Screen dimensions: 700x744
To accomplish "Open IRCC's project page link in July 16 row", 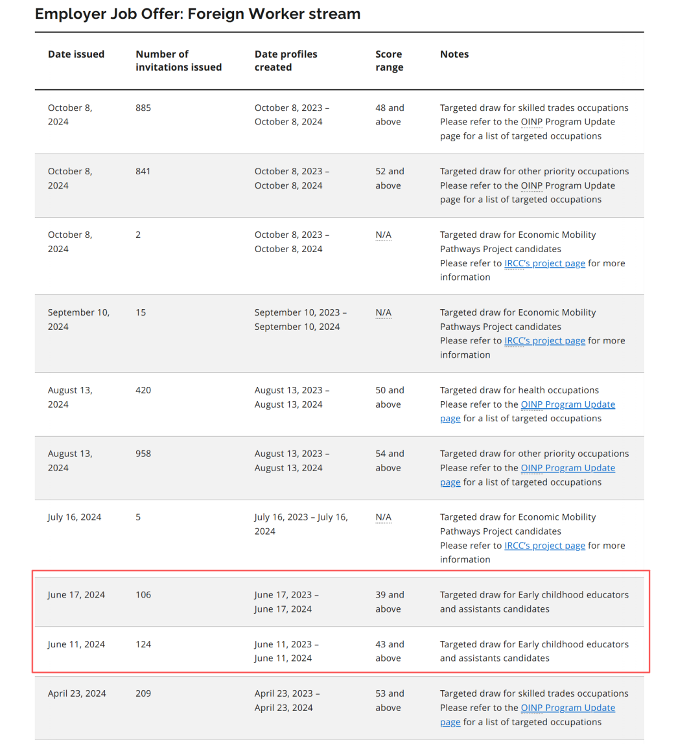I will point(544,546).
